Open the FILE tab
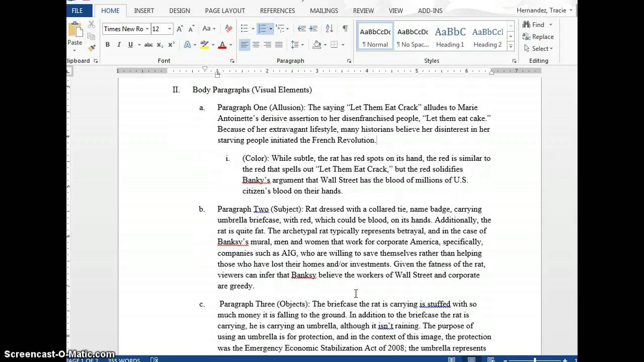 [x=77, y=11]
